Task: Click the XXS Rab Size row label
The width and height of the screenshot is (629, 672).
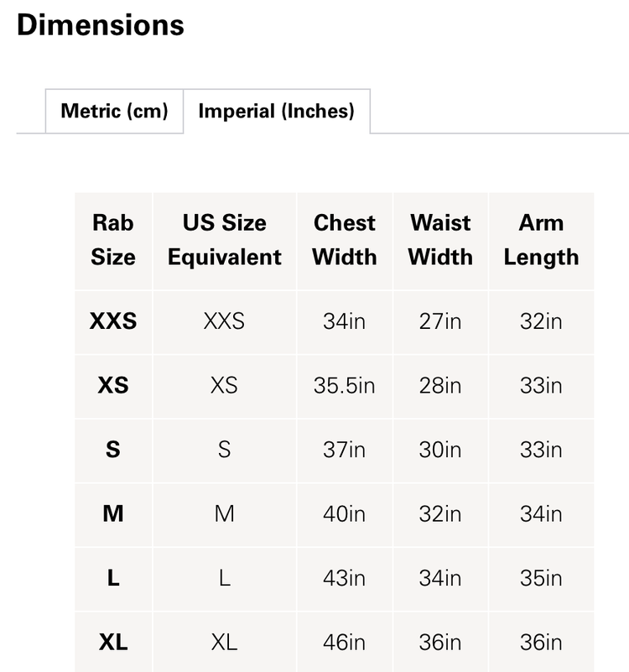Action: 113,321
